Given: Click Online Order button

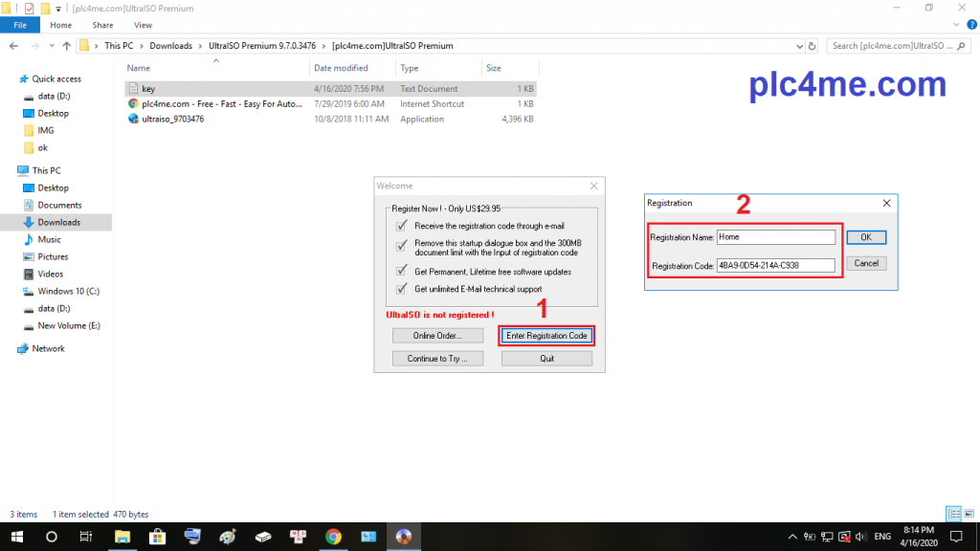Looking at the screenshot, I should tap(437, 336).
